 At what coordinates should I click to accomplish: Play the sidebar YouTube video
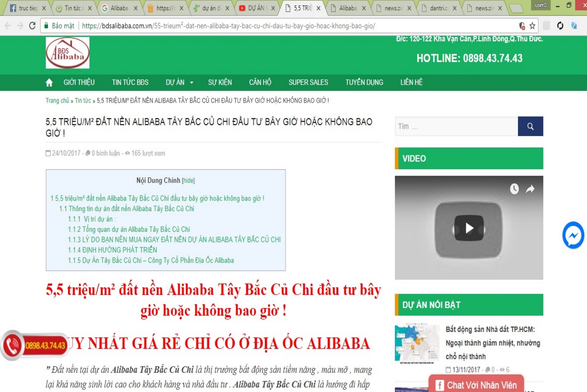[x=469, y=228]
